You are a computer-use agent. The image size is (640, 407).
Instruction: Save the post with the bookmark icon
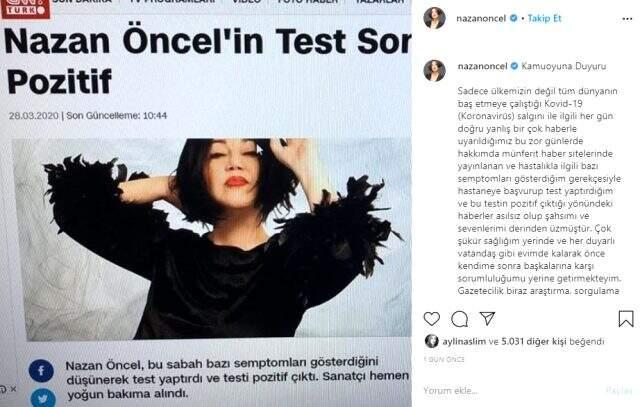pyautogui.click(x=626, y=319)
